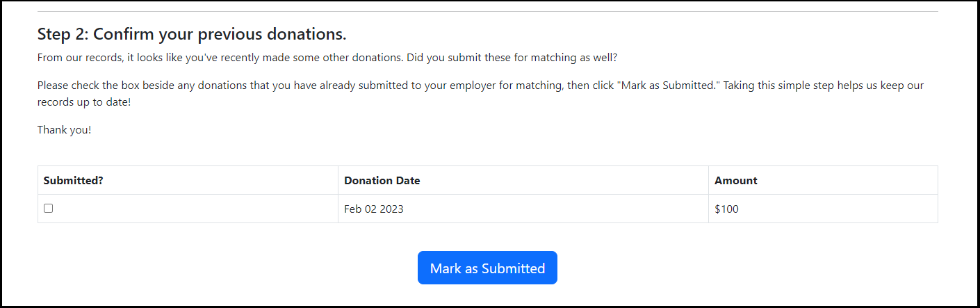Click the Mark as Submitted button

[487, 268]
